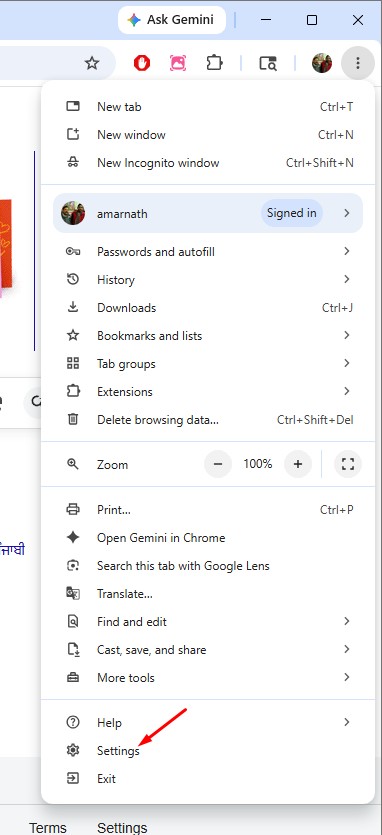This screenshot has height=835, width=382.
Task: Decrease zoom with the minus button
Action: pyautogui.click(x=218, y=464)
